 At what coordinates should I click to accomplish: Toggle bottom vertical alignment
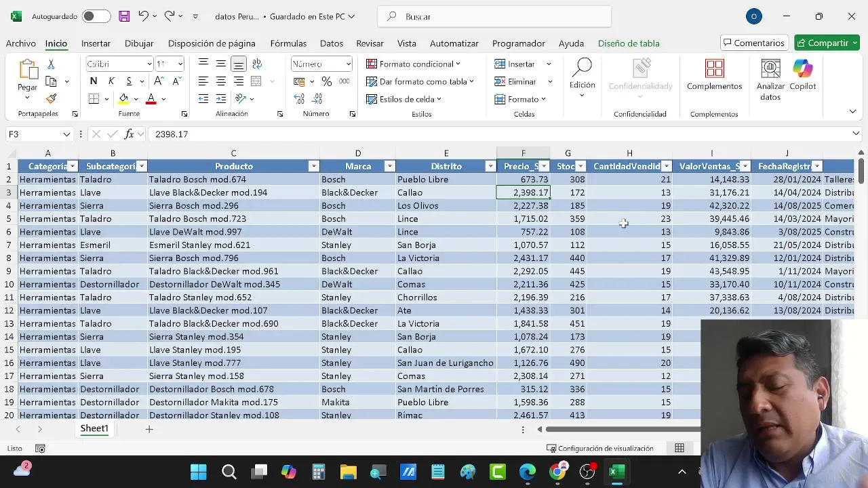[238, 64]
